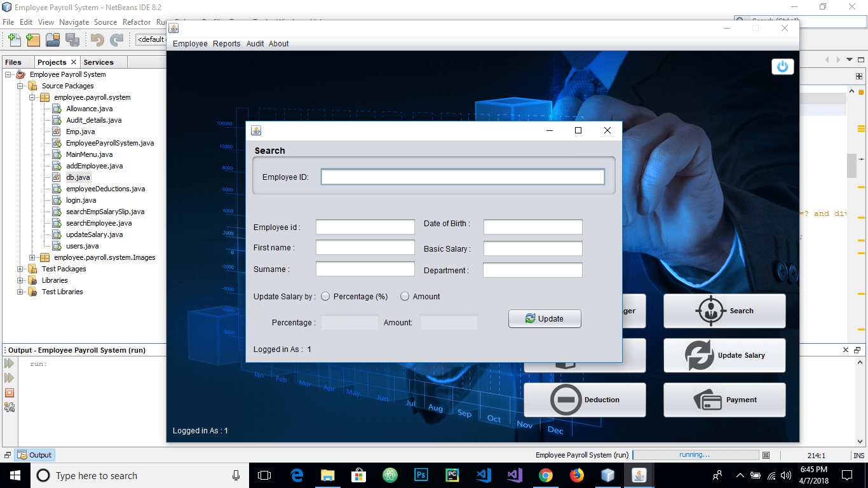Click the power logout icon
Image resolution: width=868 pixels, height=488 pixels.
tap(782, 66)
